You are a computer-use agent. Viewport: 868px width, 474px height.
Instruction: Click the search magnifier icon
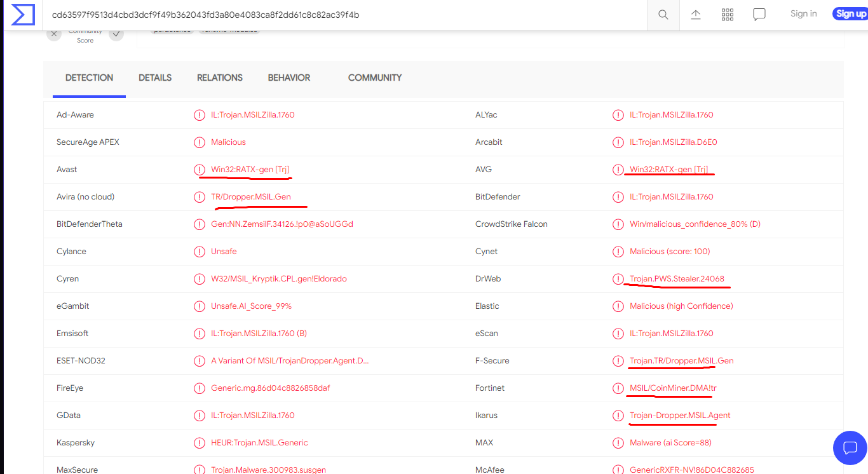click(x=663, y=15)
